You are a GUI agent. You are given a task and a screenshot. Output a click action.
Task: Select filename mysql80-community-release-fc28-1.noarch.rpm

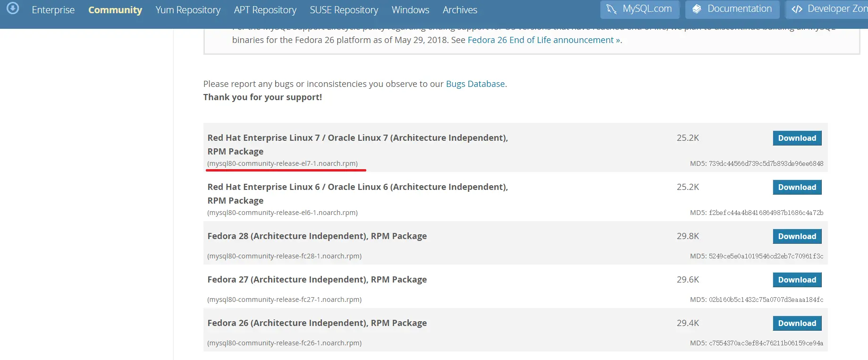[x=284, y=256]
